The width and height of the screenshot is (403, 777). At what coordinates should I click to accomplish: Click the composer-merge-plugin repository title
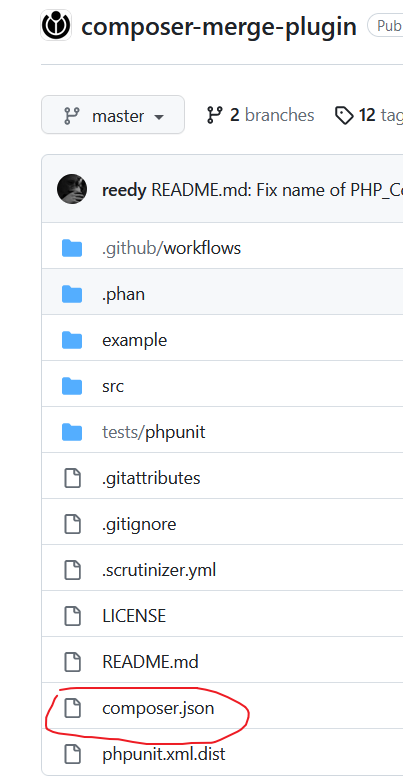click(x=219, y=26)
